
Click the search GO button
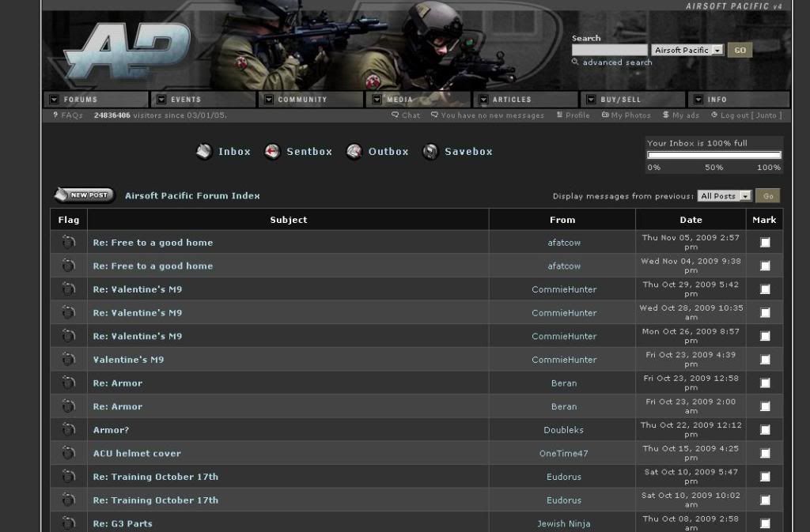740,50
